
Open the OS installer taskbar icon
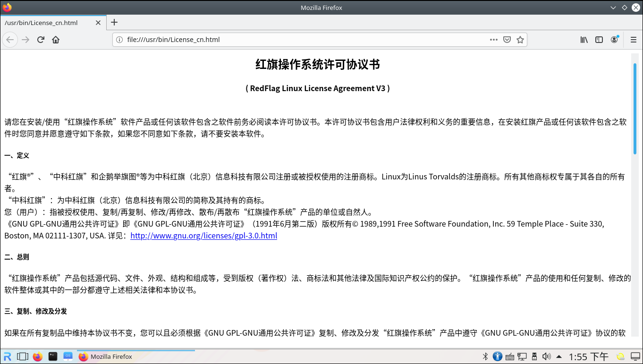click(68, 356)
